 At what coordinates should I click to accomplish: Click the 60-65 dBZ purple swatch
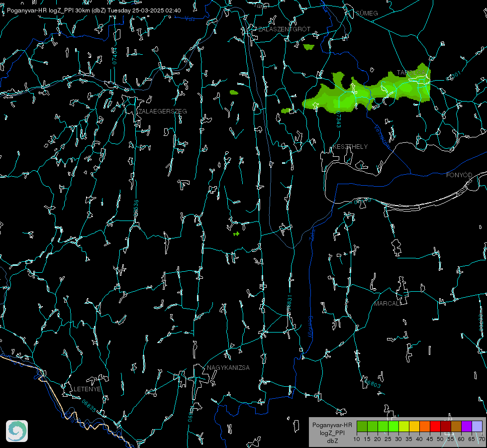467,426
